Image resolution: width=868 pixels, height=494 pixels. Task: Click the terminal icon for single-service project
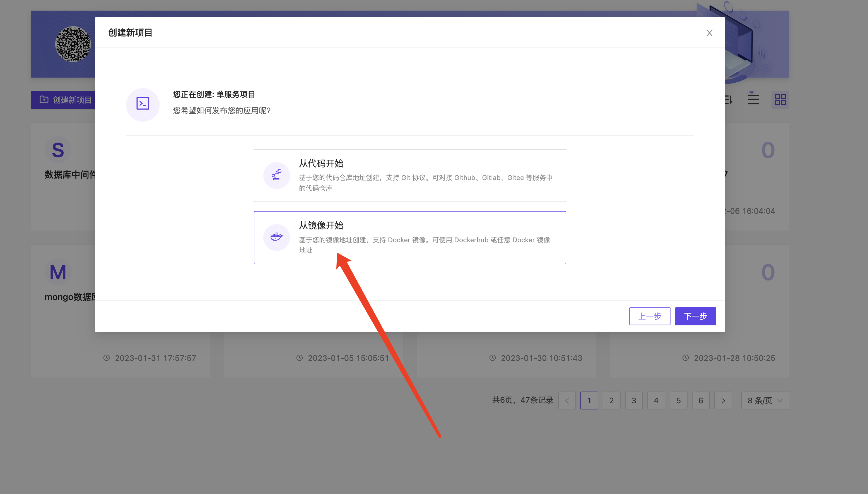point(143,104)
